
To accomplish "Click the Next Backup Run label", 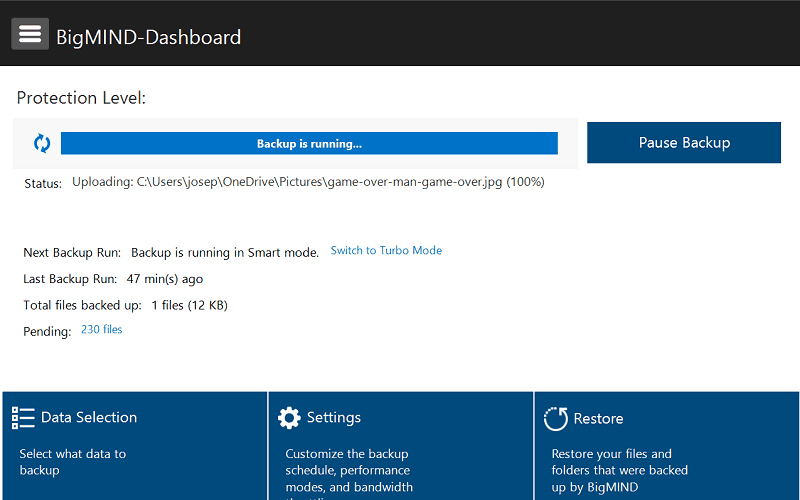I will coord(72,253).
